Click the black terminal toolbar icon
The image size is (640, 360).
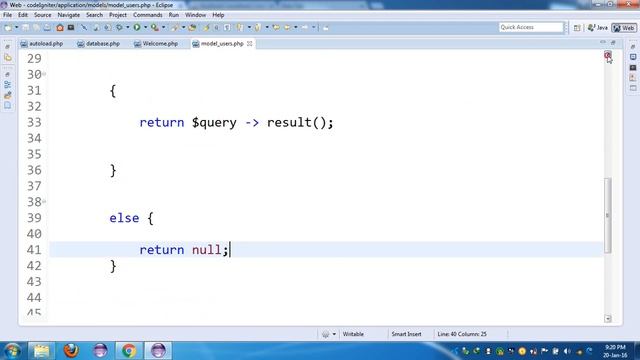71,28
